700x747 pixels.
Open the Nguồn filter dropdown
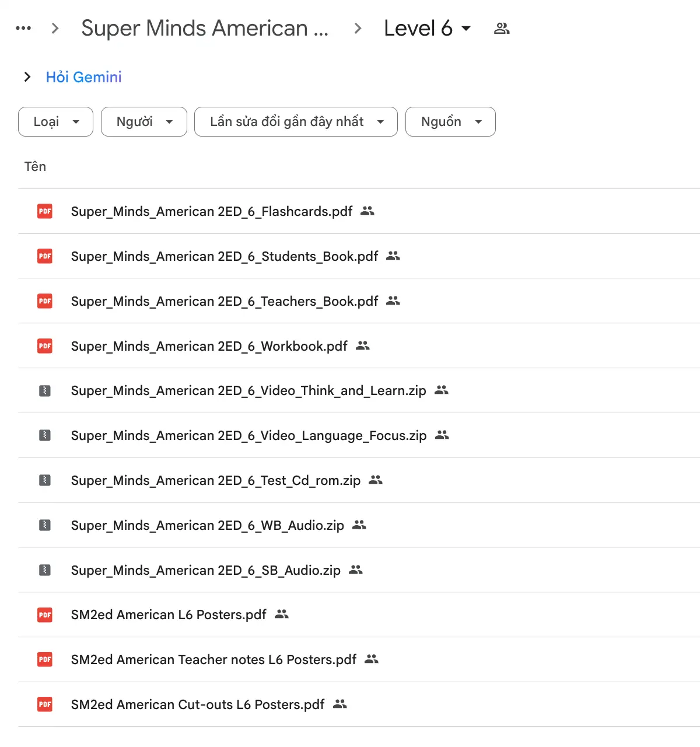point(450,121)
